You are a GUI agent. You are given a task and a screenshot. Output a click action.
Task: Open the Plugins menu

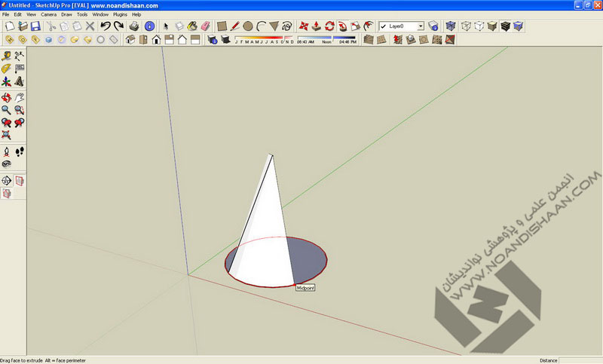click(x=120, y=14)
